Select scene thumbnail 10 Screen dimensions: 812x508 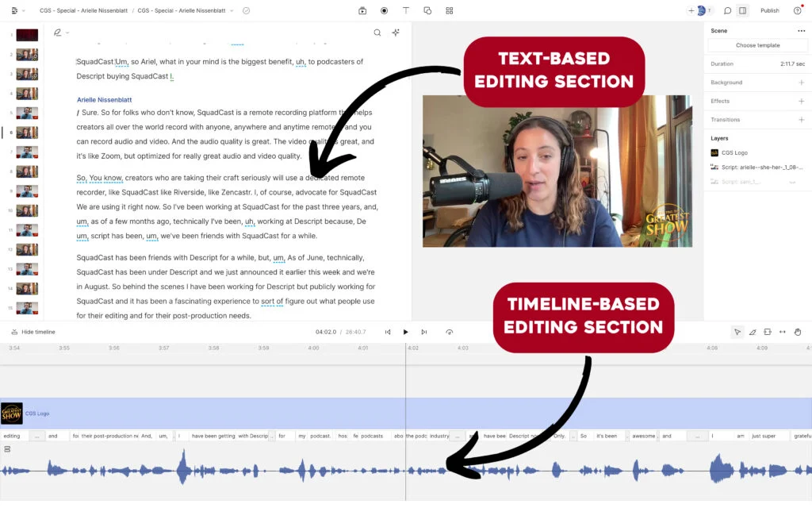[x=27, y=210]
